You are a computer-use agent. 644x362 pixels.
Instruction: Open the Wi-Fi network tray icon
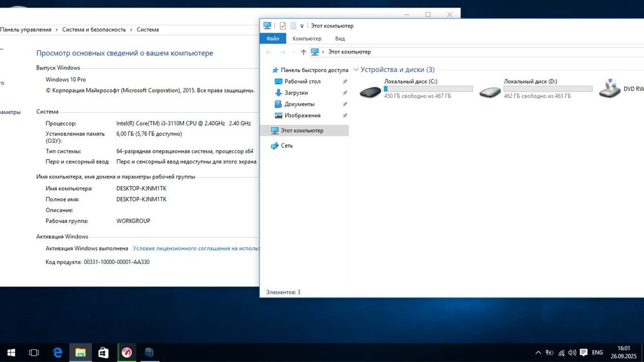(561, 352)
